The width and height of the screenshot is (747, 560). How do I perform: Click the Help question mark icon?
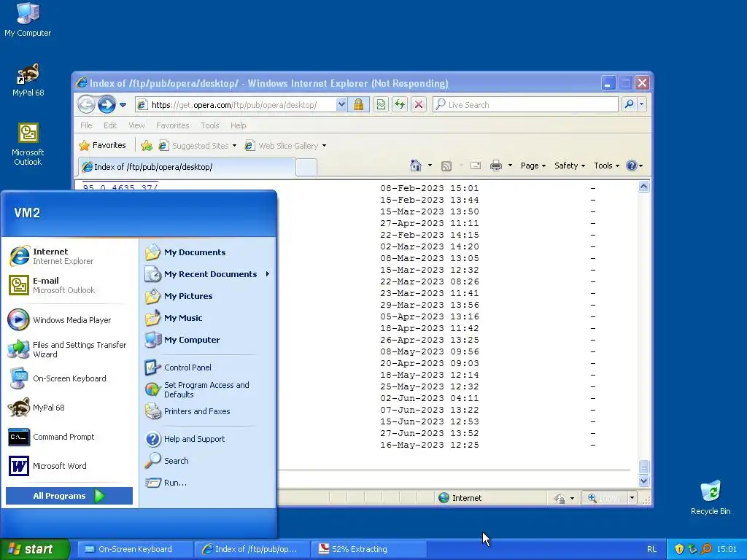point(632,166)
